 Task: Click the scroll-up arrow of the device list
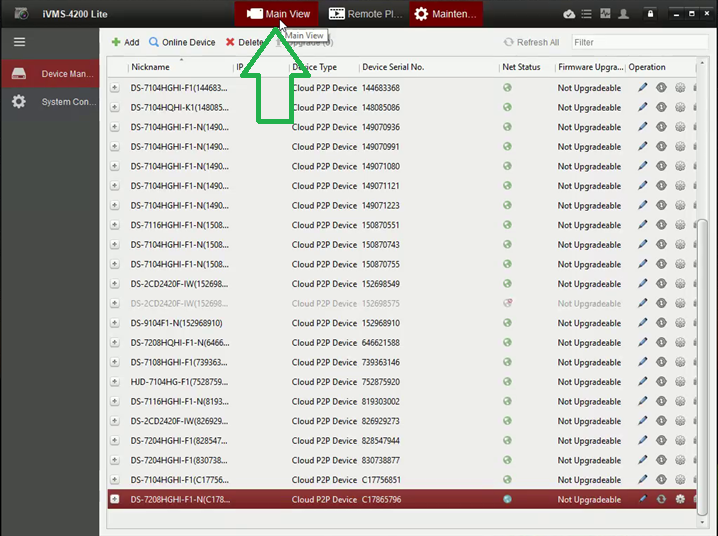coord(702,62)
